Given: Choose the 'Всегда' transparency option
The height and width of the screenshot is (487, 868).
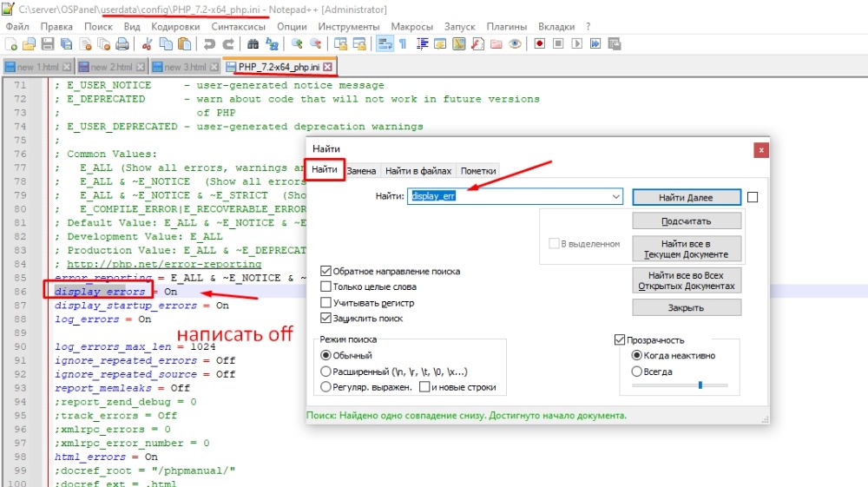Looking at the screenshot, I should pos(637,371).
